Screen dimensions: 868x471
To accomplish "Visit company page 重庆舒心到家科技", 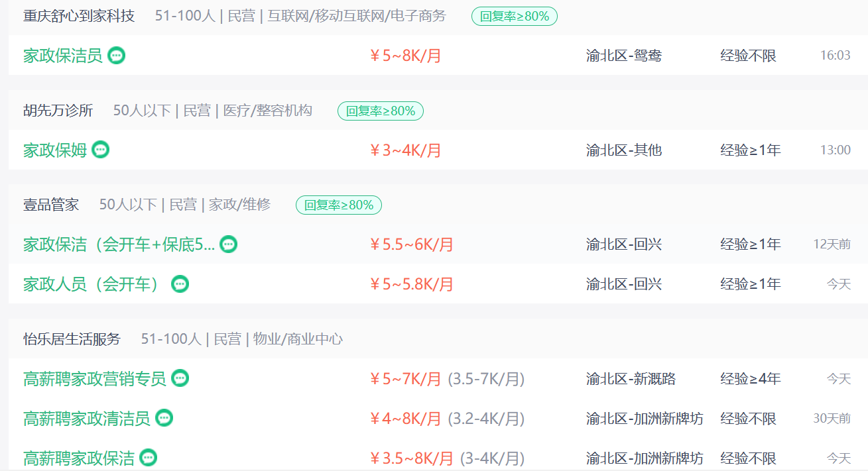I will coord(79,16).
